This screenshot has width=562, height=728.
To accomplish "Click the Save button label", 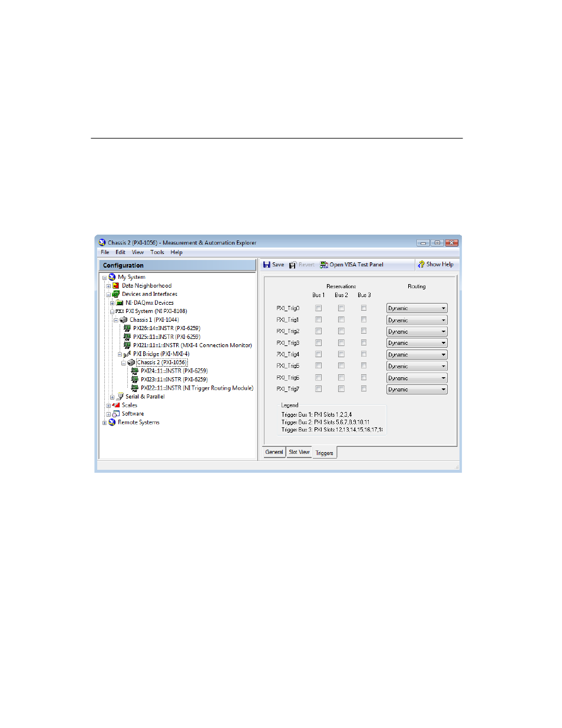I will pos(278,265).
